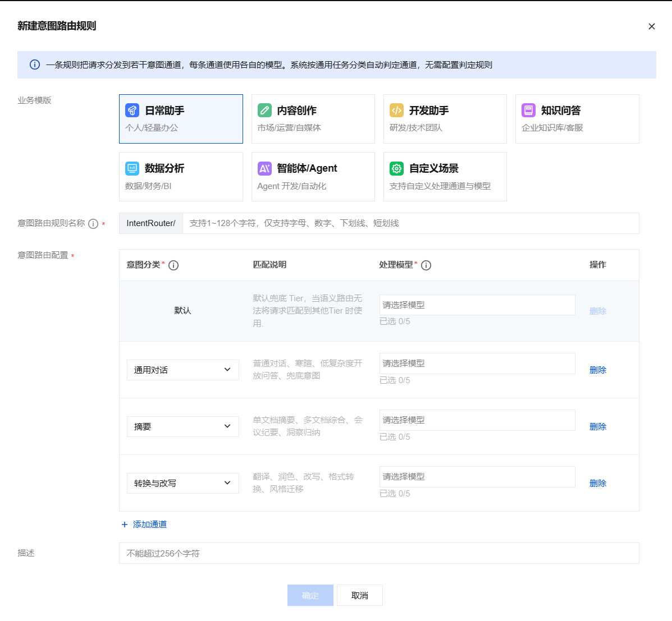This screenshot has height=621, width=672.
Task: Open model selector for 摘要 row
Action: (477, 420)
